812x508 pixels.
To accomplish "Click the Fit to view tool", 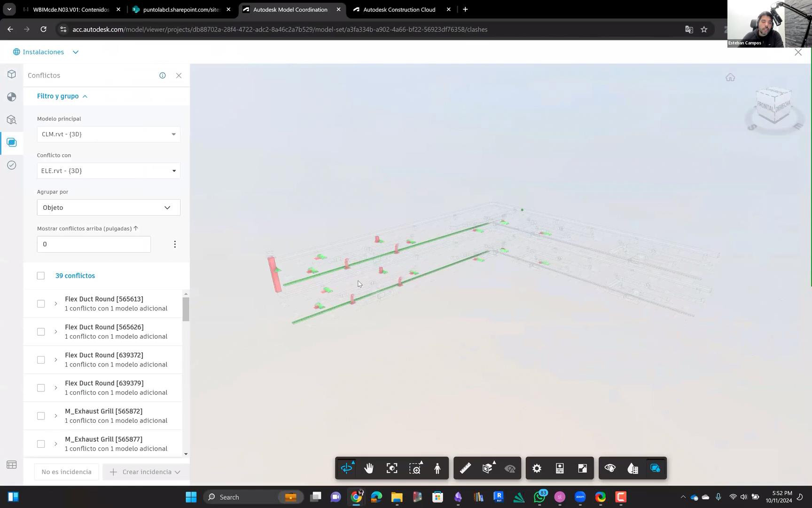I will pyautogui.click(x=392, y=468).
